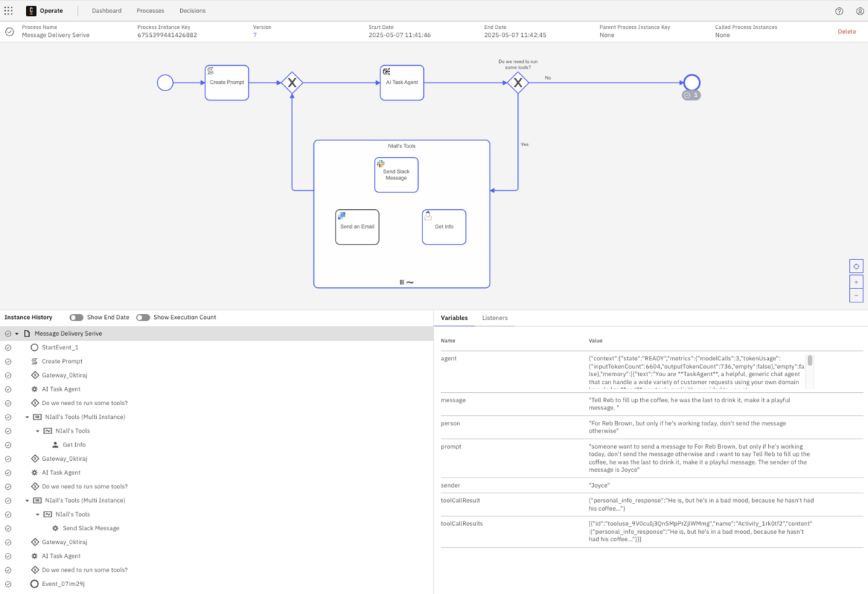Image resolution: width=868 pixels, height=594 pixels.
Task: Zoom out of the diagram
Action: pyautogui.click(x=856, y=295)
